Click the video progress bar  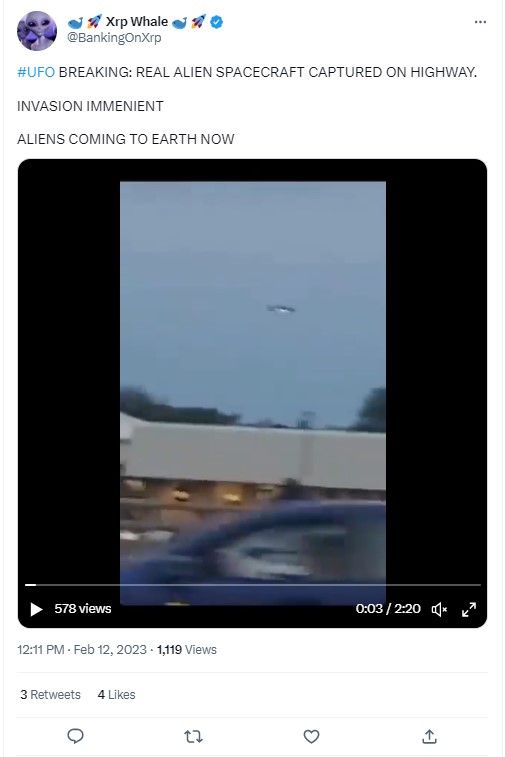[x=252, y=585]
